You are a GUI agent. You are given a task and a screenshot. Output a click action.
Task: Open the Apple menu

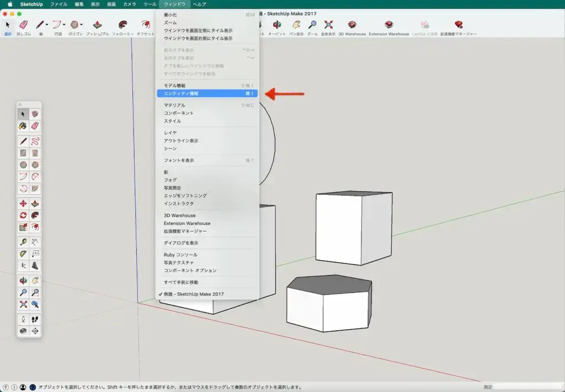pyautogui.click(x=10, y=4)
